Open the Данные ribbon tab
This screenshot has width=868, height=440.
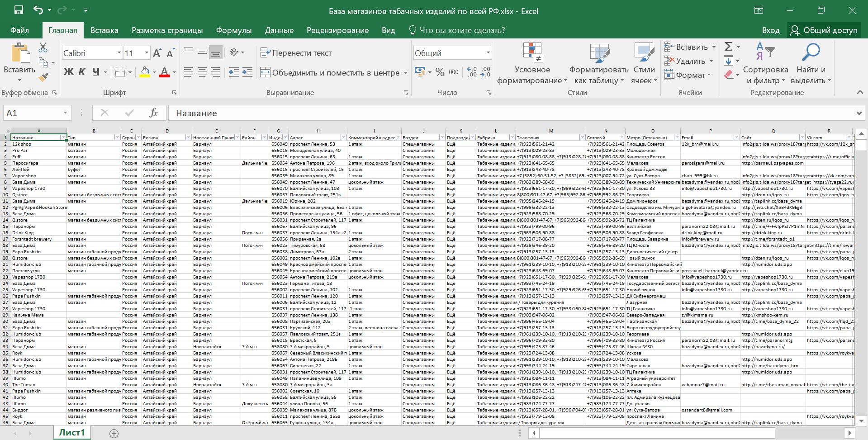pyautogui.click(x=279, y=30)
